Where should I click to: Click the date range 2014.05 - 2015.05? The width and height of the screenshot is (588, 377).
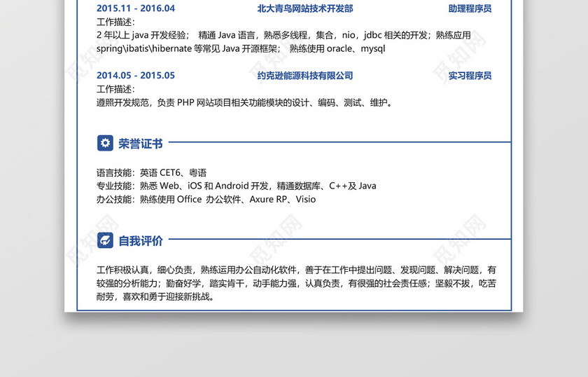[x=136, y=76]
